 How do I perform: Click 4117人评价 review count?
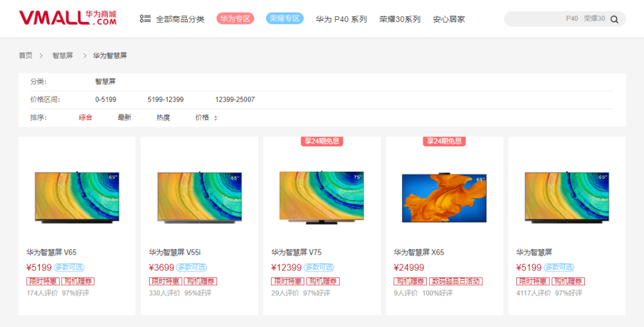coord(534,294)
